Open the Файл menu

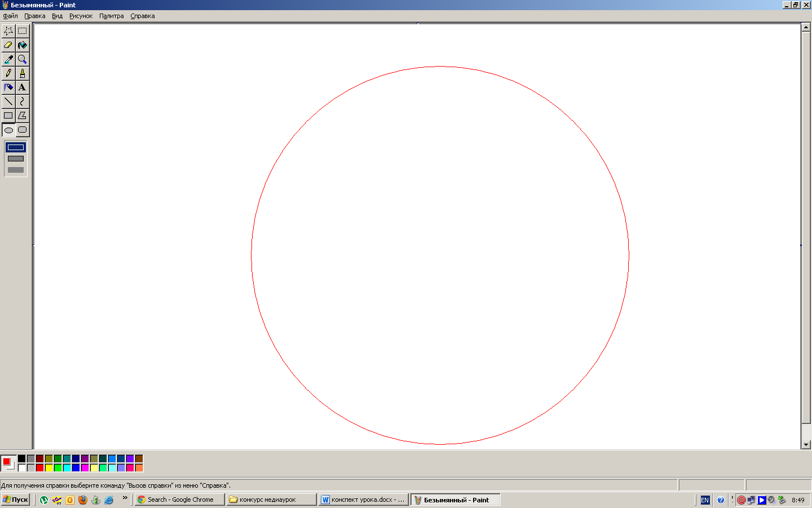click(x=10, y=16)
